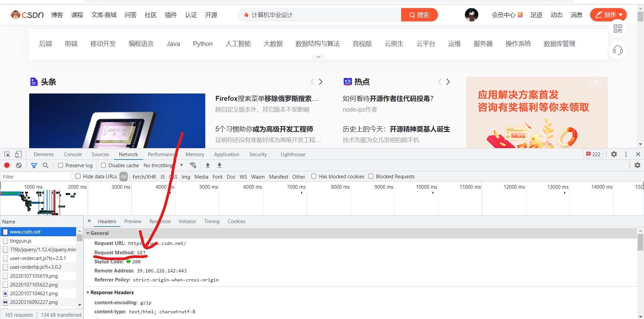Enable the Disable cache checkbox

click(x=104, y=165)
